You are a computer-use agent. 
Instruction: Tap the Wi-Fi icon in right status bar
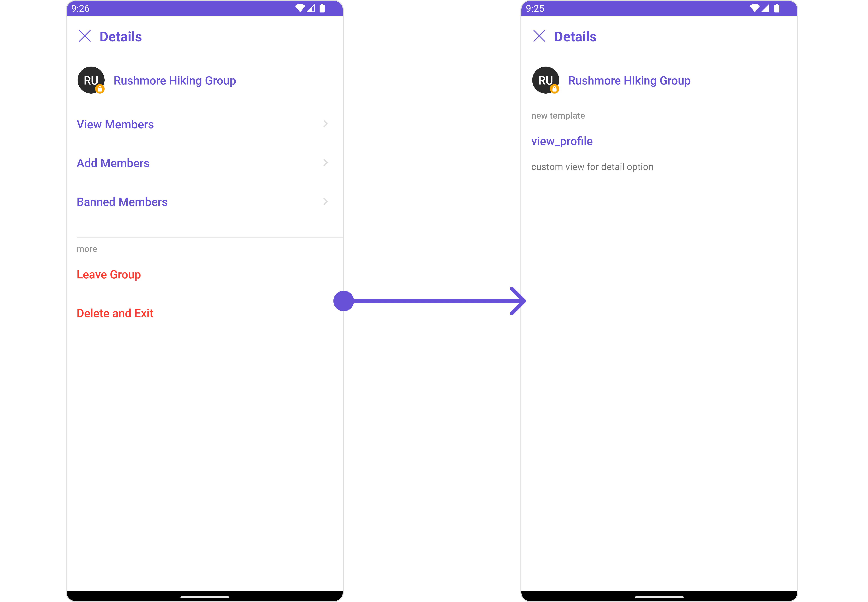(755, 8)
